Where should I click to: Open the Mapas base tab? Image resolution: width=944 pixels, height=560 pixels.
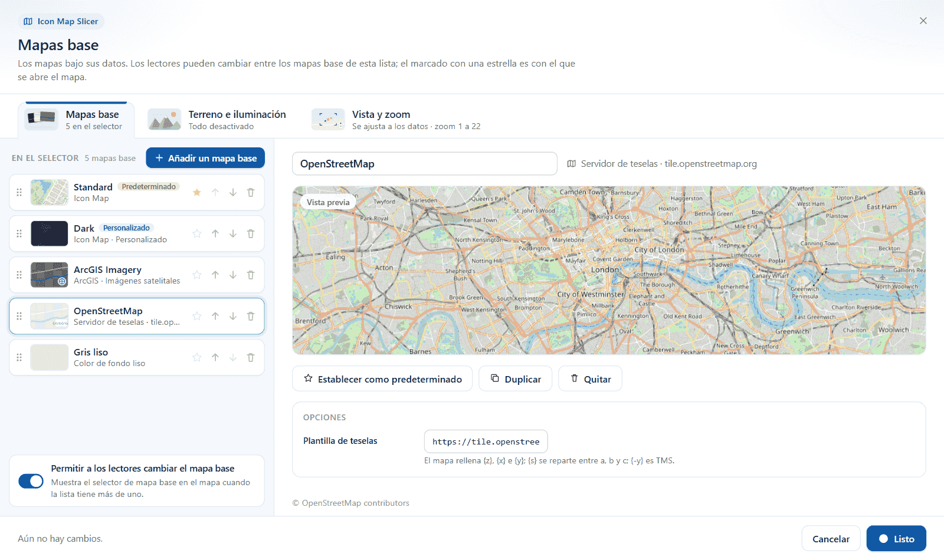click(76, 120)
